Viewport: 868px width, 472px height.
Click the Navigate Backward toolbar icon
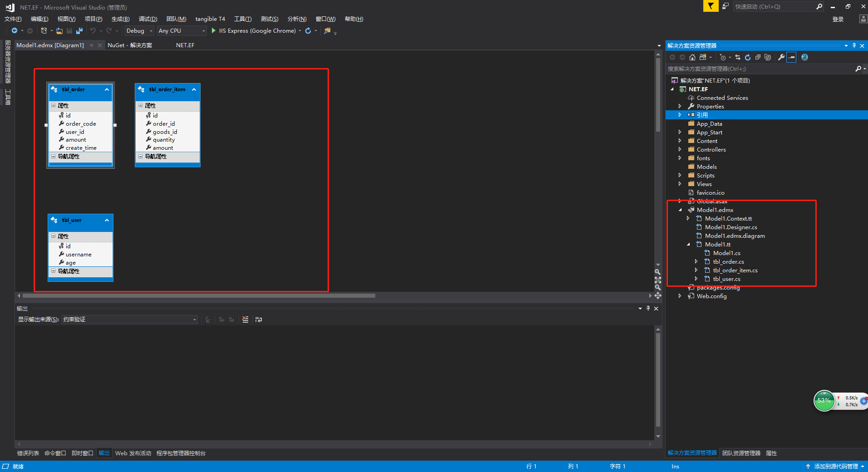point(15,31)
